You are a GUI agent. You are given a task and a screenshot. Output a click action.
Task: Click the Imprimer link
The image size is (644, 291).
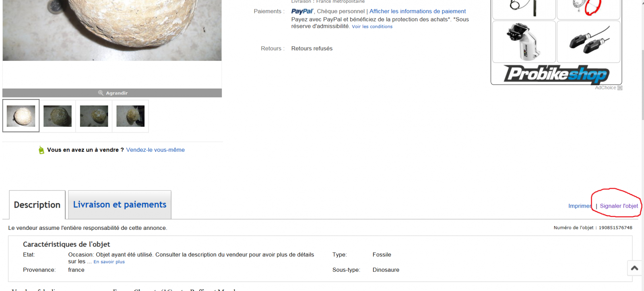click(x=580, y=206)
